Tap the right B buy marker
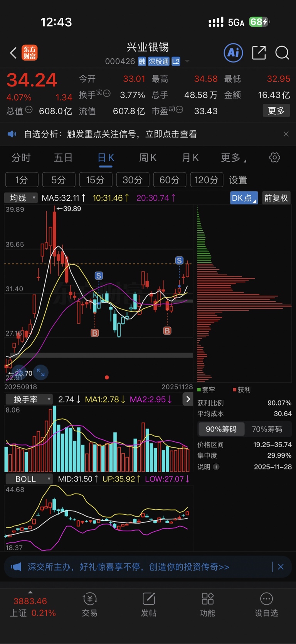This screenshot has height=644, width=296. coord(167,331)
